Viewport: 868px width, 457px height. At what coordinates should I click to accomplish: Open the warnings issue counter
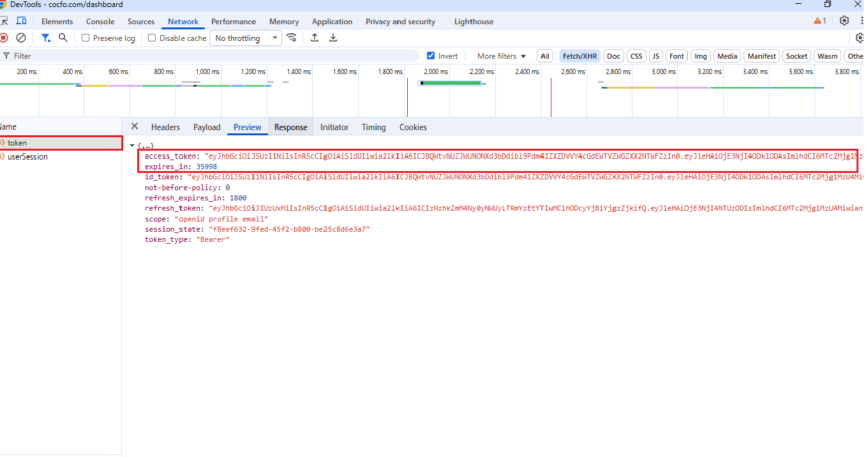point(820,20)
